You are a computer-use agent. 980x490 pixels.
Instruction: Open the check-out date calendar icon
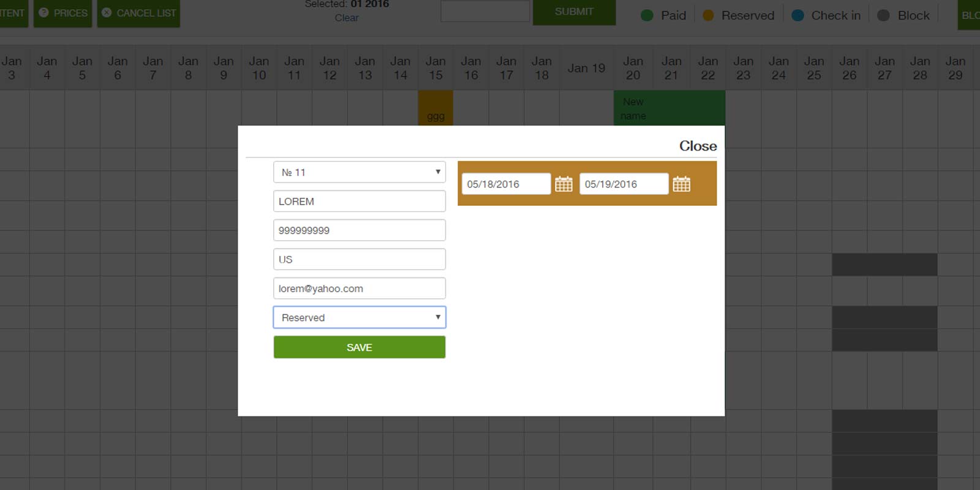[x=681, y=184]
